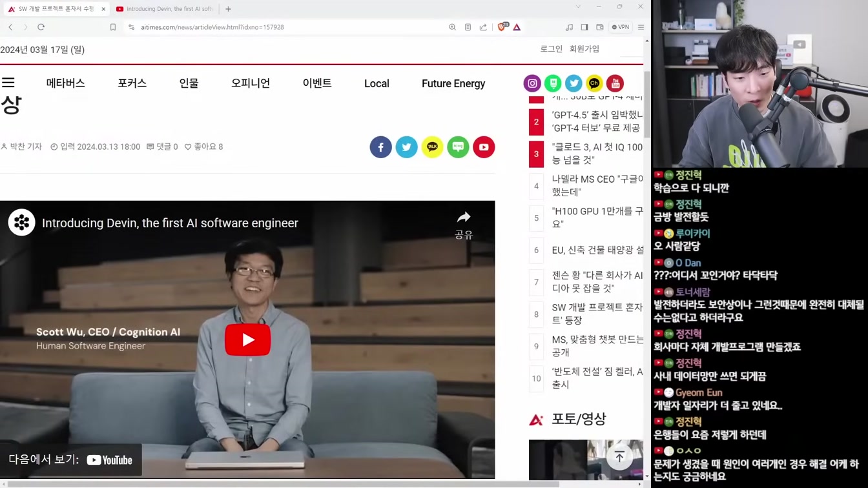
Task: Open a new browser tab
Action: click(x=228, y=9)
